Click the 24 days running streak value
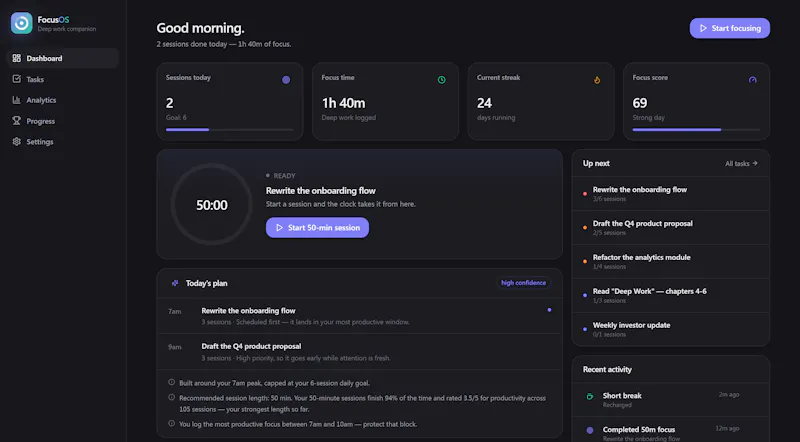 (484, 103)
